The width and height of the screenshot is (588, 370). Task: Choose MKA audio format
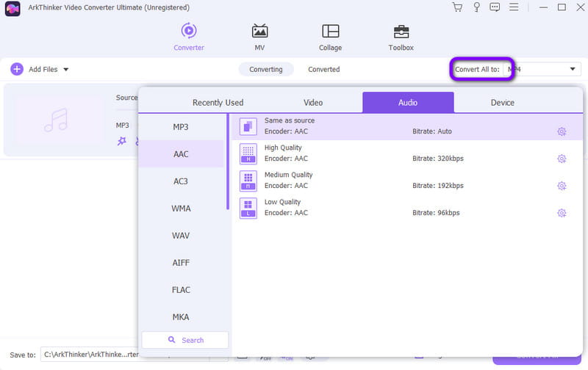point(181,317)
